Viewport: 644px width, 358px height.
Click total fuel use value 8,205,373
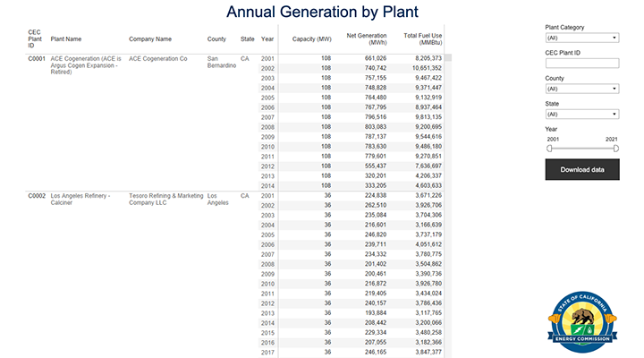click(x=428, y=58)
